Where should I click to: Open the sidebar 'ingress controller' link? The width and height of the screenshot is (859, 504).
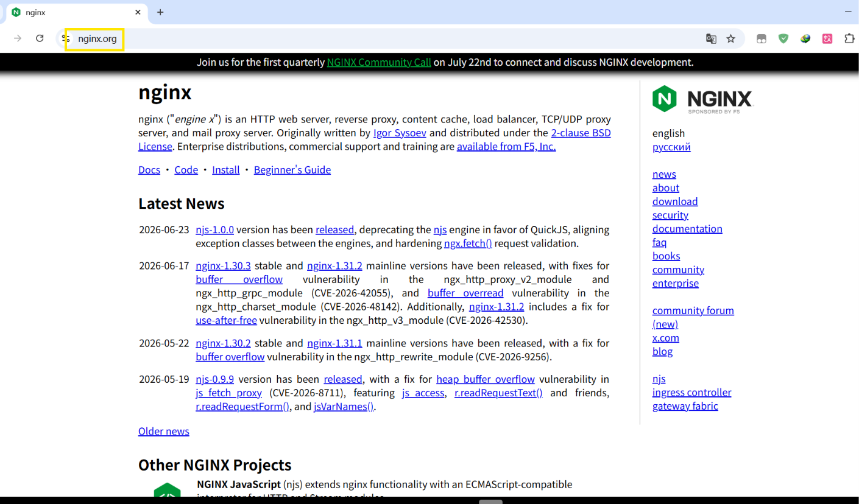pos(692,393)
